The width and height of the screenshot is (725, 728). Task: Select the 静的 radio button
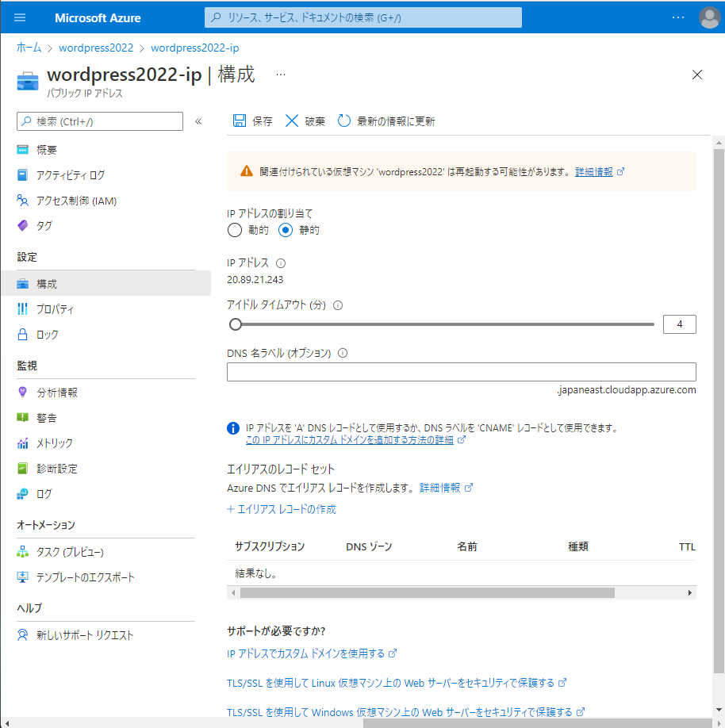(x=286, y=230)
